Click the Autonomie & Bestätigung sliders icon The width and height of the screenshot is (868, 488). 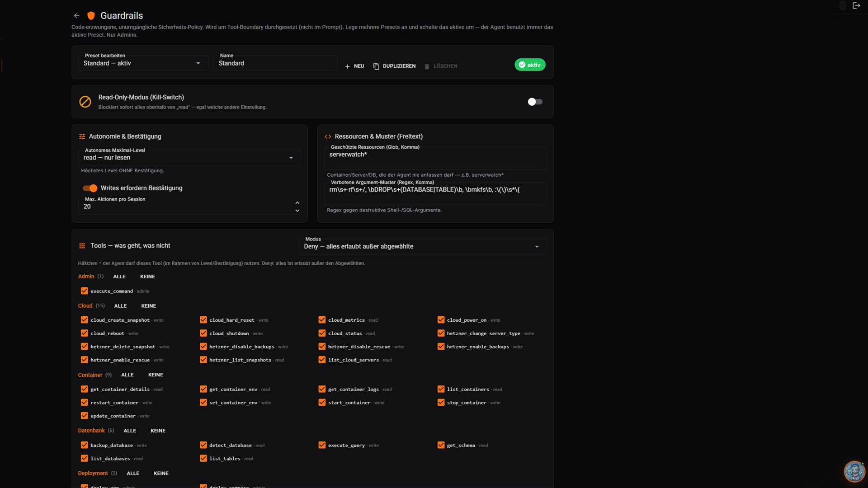pos(82,136)
